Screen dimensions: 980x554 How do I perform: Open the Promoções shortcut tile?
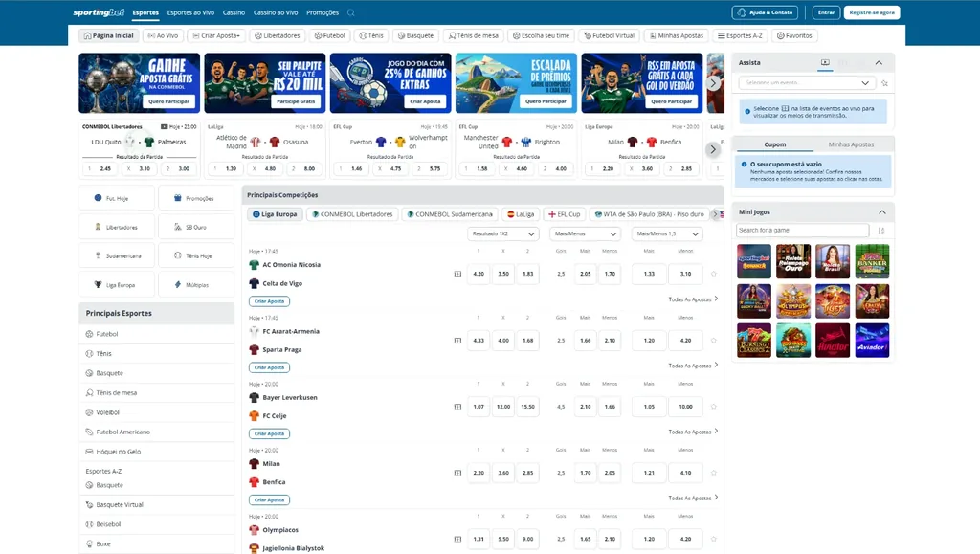196,198
